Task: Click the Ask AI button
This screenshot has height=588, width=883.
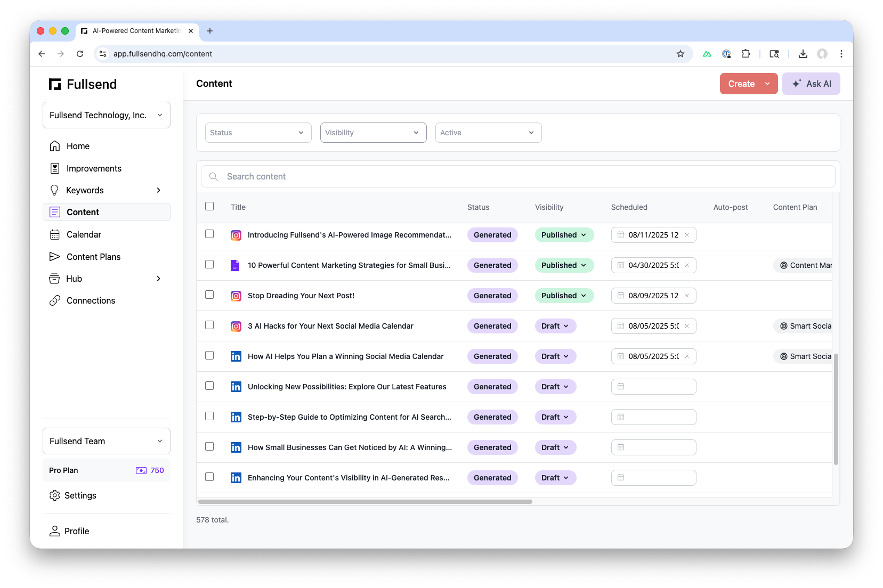Action: pyautogui.click(x=811, y=84)
